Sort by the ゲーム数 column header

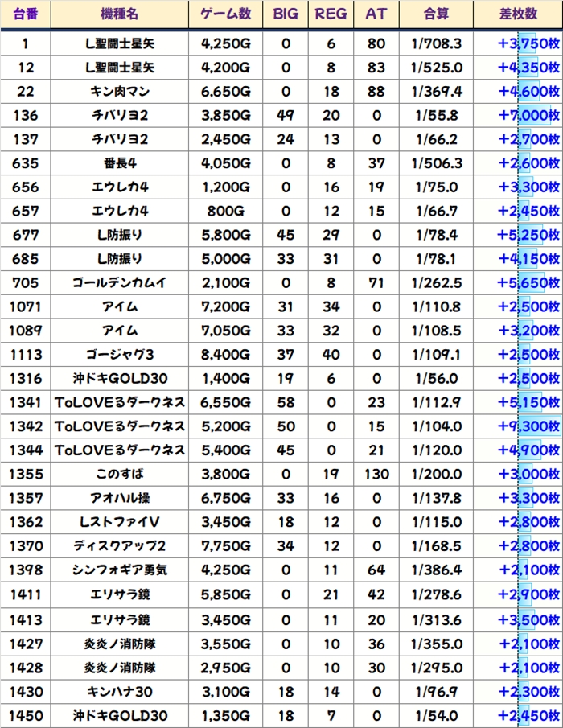225,14
